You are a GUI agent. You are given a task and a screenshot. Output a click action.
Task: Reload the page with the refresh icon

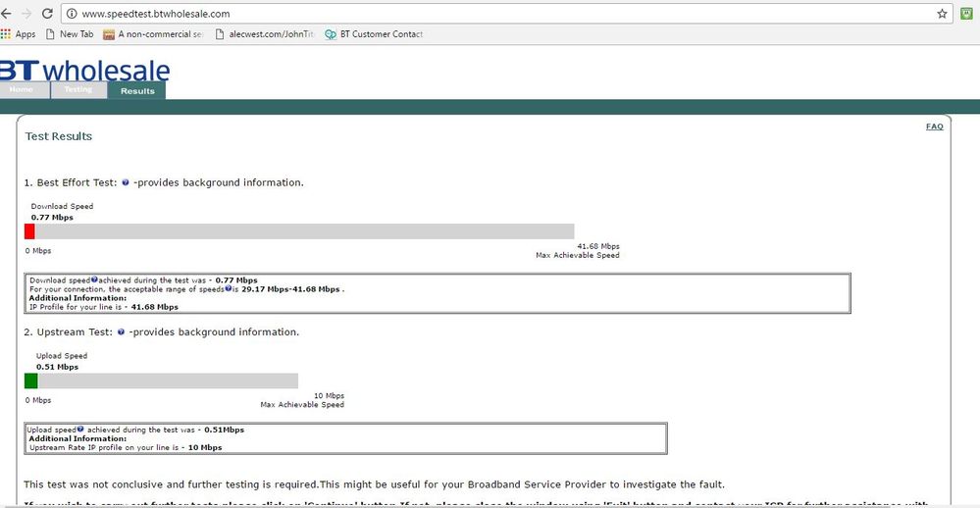coord(47,13)
